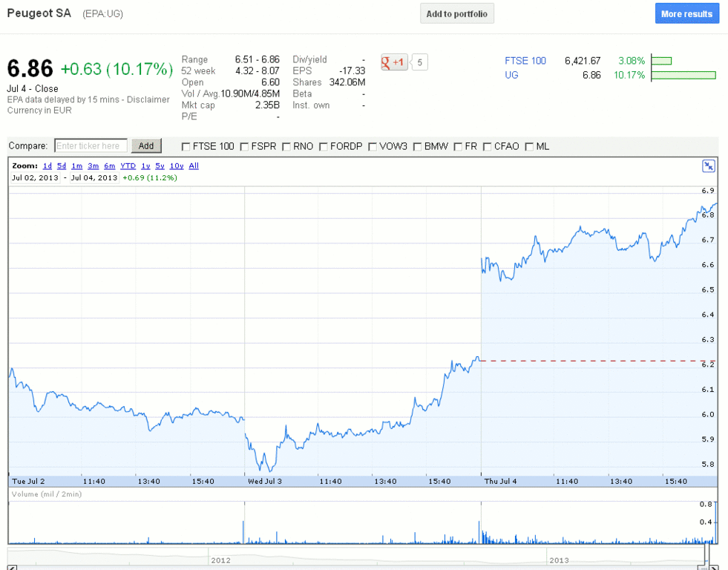This screenshot has height=570, width=728.
Task: Click the start date Jul 02, 2013 field
Action: (x=36, y=178)
